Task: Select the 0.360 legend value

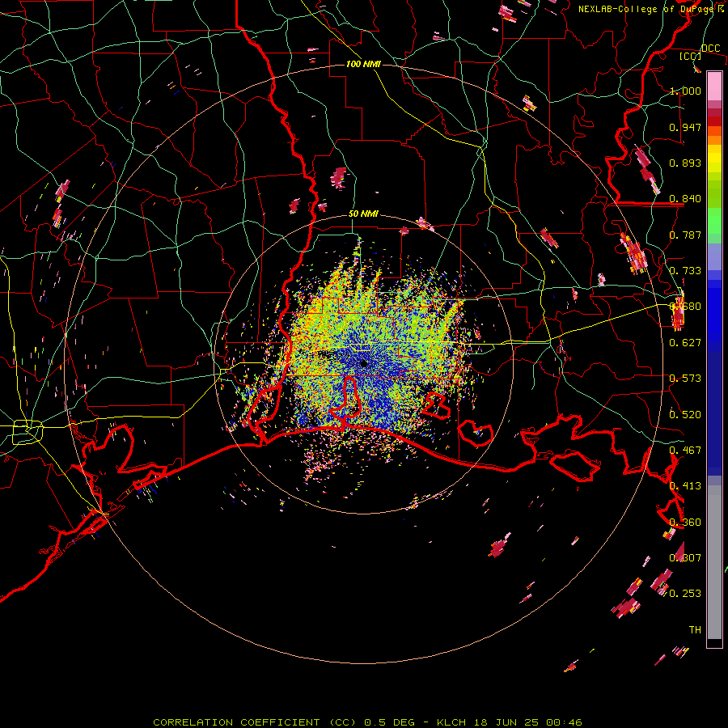Action: coord(685,523)
